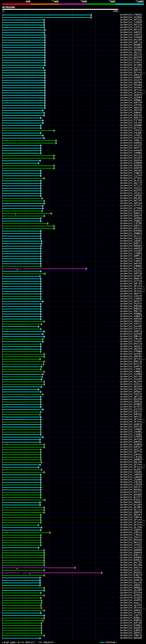Open hit UniRef100_P43395
This screenshot has width=146, height=644.
click(x=131, y=40)
